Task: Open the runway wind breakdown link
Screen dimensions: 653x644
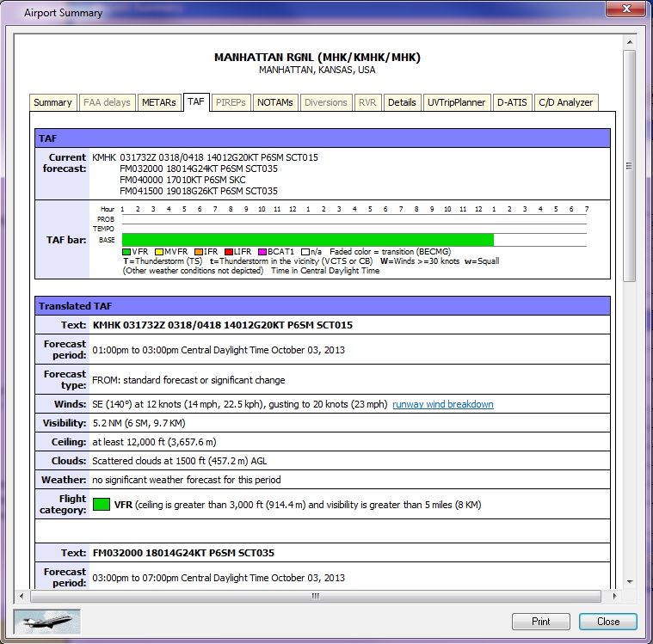Action: (x=443, y=404)
